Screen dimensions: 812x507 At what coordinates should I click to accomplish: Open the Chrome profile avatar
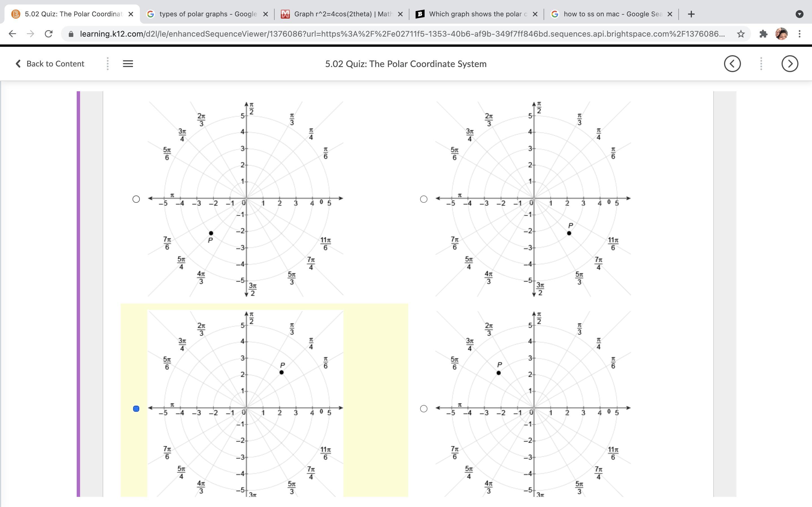click(x=782, y=34)
